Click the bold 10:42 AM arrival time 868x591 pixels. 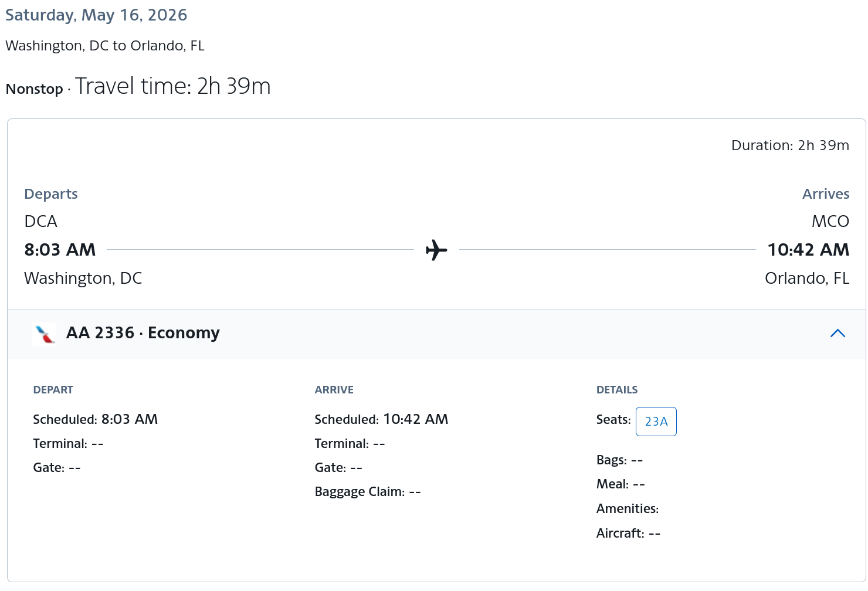808,250
